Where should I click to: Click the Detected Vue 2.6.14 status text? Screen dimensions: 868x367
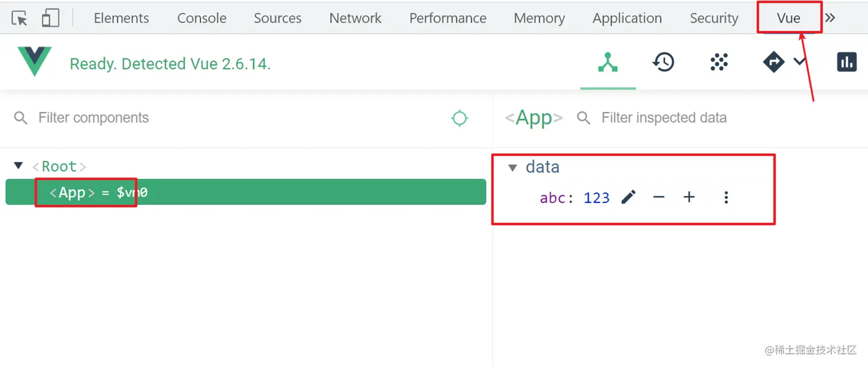click(170, 64)
